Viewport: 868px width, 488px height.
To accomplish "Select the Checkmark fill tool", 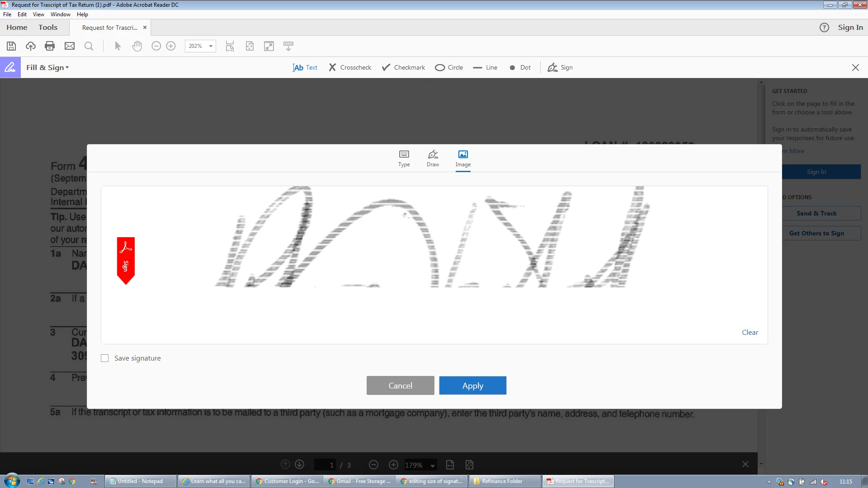I will click(403, 67).
